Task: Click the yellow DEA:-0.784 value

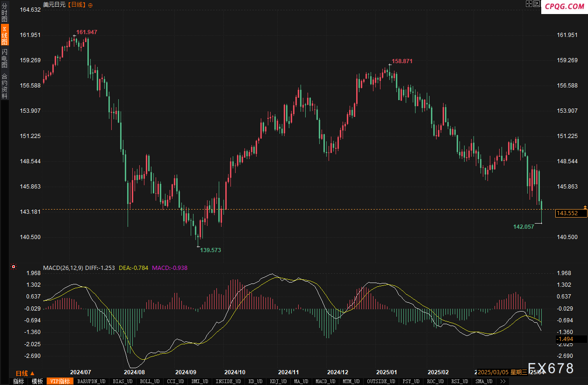Action: click(x=133, y=268)
